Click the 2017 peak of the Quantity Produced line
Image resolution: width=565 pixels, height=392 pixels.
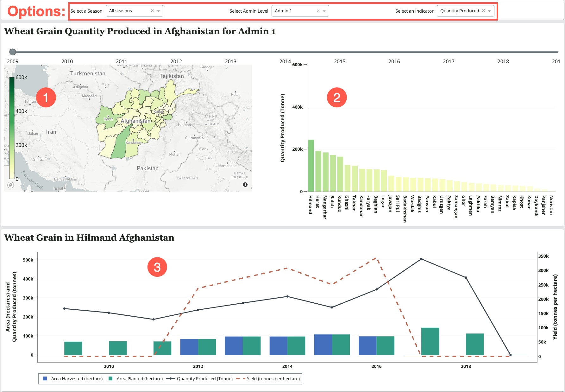421,259
